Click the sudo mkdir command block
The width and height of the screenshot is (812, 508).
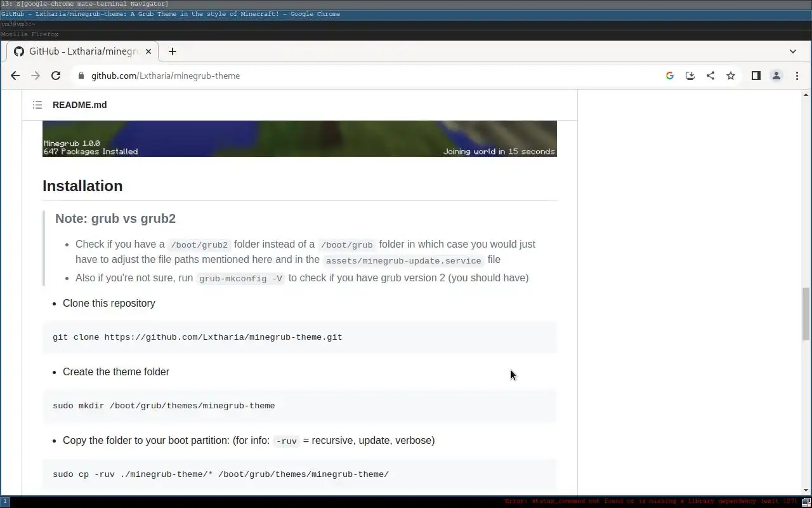coord(299,406)
